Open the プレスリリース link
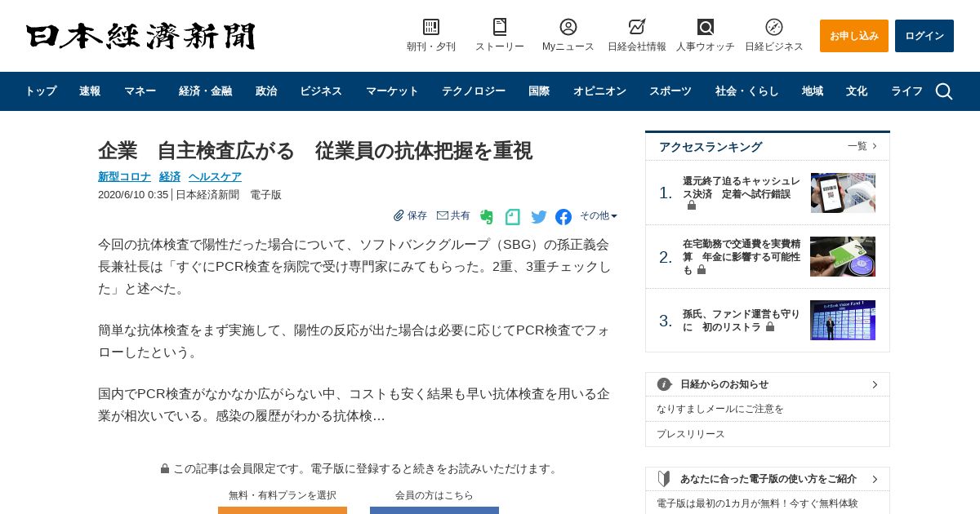980x514 pixels. pyautogui.click(x=691, y=434)
